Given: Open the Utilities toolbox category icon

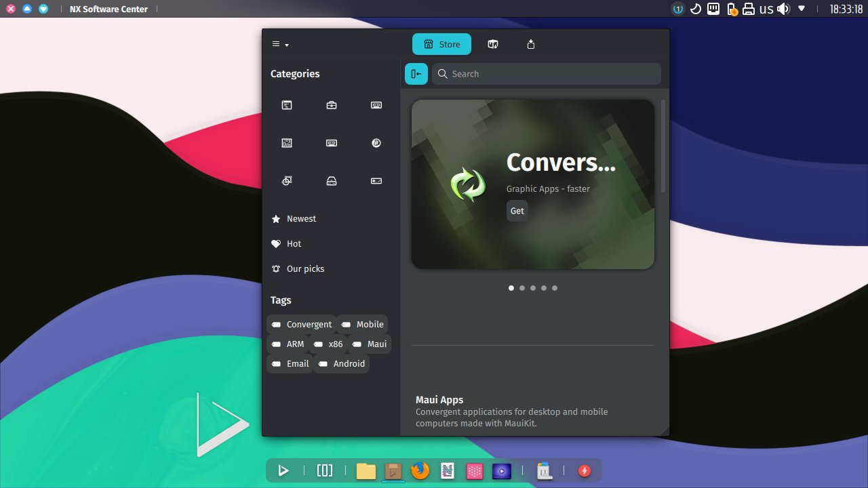Looking at the screenshot, I should click(x=332, y=105).
